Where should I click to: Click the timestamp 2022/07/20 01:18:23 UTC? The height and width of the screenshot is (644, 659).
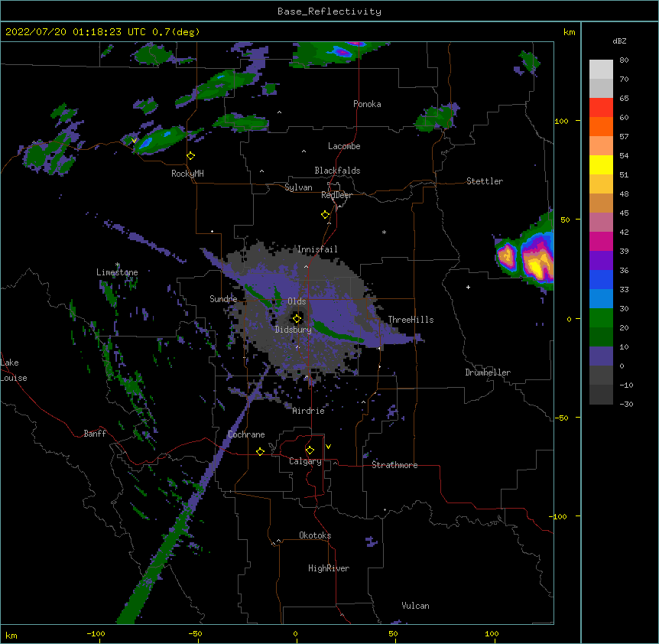point(75,32)
